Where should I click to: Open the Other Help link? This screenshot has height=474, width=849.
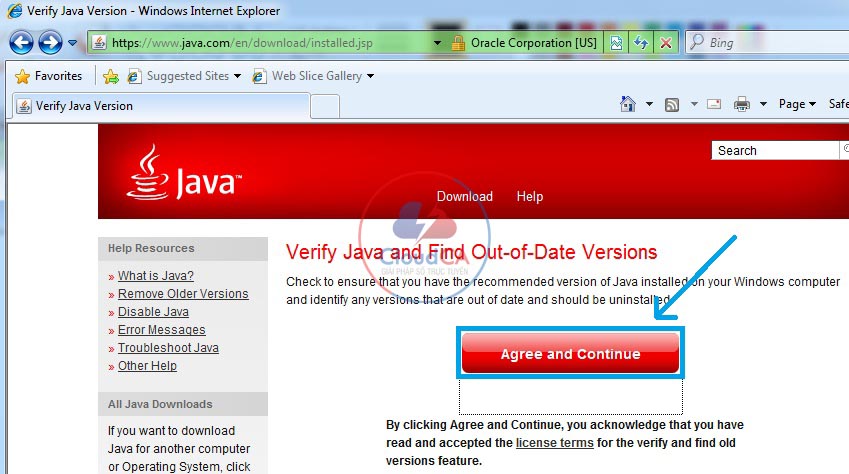pyautogui.click(x=147, y=366)
